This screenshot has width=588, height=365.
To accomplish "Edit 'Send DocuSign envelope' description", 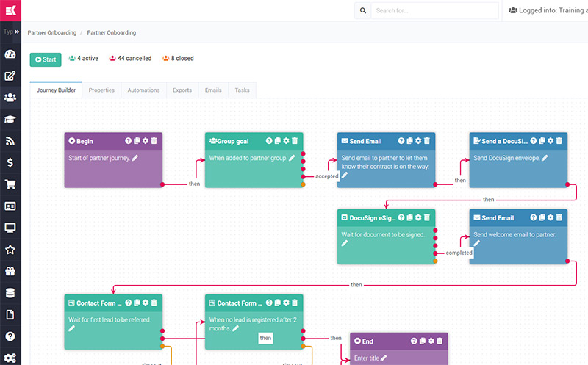I will pos(545,158).
